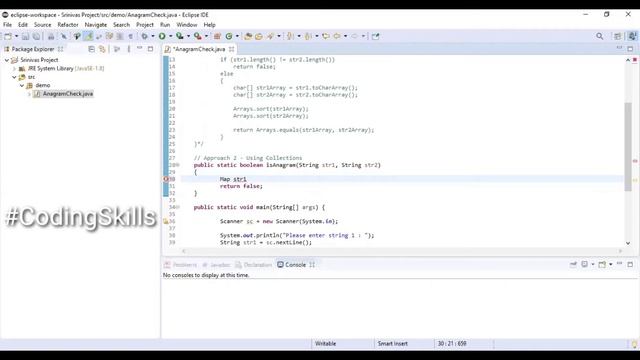640x360 pixels.
Task: Click the Open Type icon
Action: coord(248,36)
